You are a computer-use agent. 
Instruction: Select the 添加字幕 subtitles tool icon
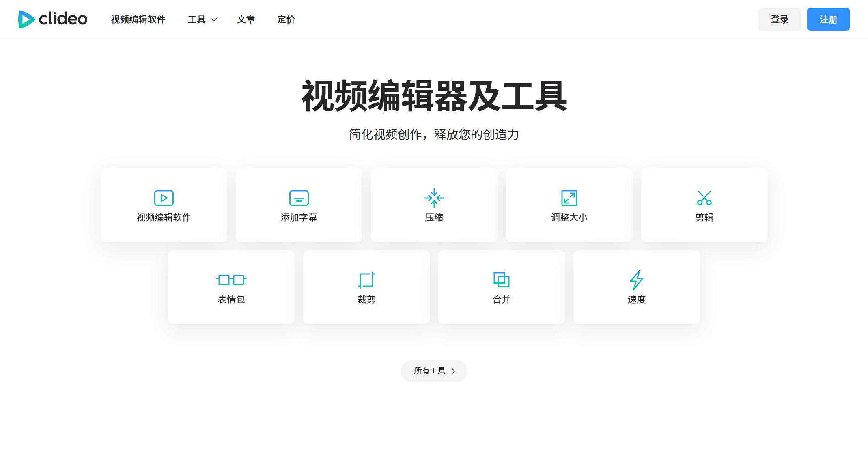(299, 198)
